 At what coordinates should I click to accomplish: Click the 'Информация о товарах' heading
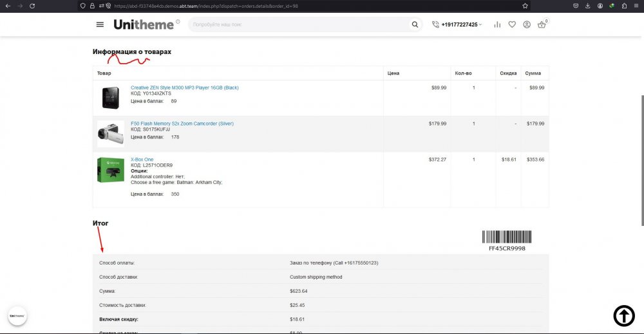[x=132, y=51]
